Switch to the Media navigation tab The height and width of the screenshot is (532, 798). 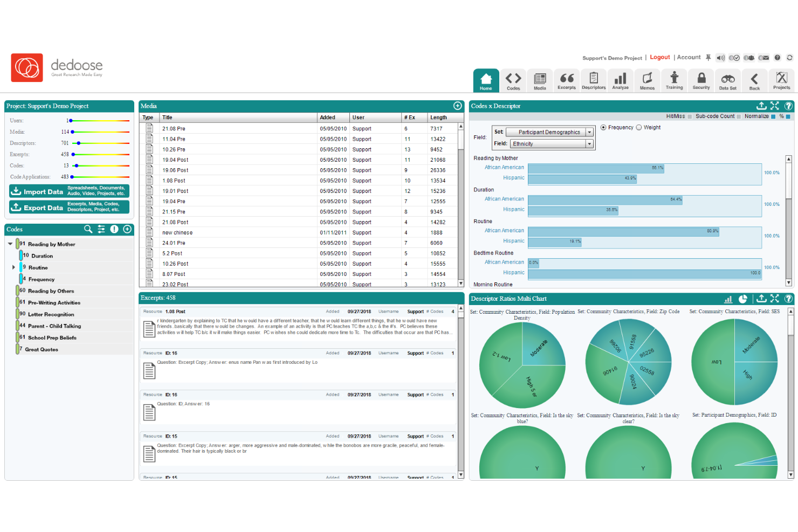click(x=540, y=80)
